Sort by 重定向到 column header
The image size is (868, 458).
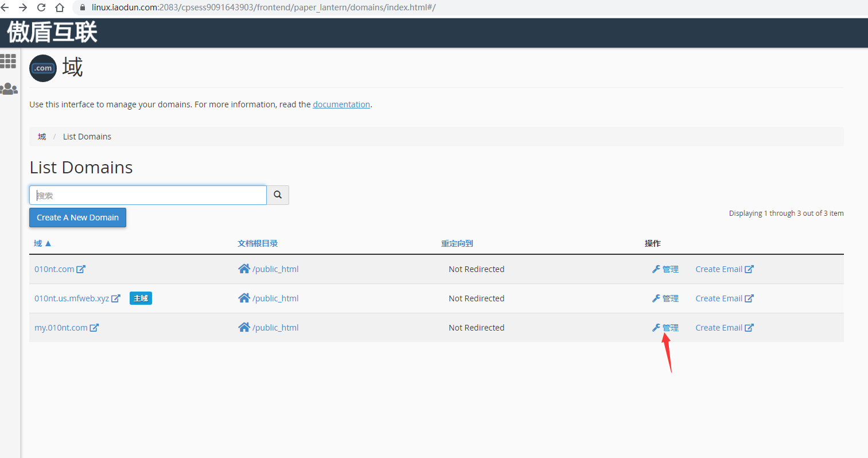pyautogui.click(x=457, y=243)
